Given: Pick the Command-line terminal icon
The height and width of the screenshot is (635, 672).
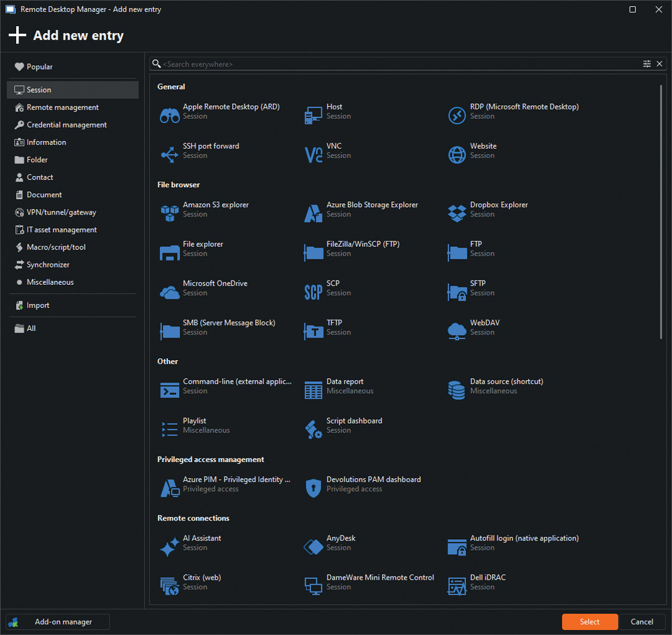Looking at the screenshot, I should (x=170, y=390).
